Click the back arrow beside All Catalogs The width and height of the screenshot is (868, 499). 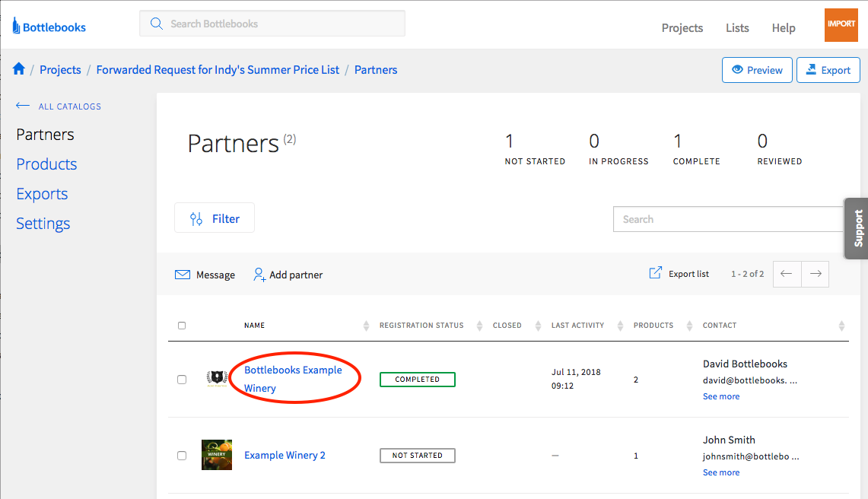pyautogui.click(x=23, y=105)
